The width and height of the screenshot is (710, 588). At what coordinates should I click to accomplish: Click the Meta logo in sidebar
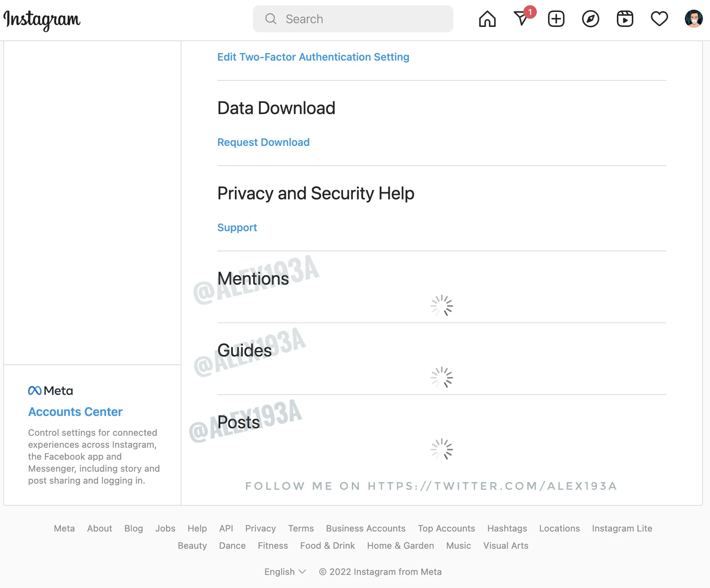tap(51, 391)
